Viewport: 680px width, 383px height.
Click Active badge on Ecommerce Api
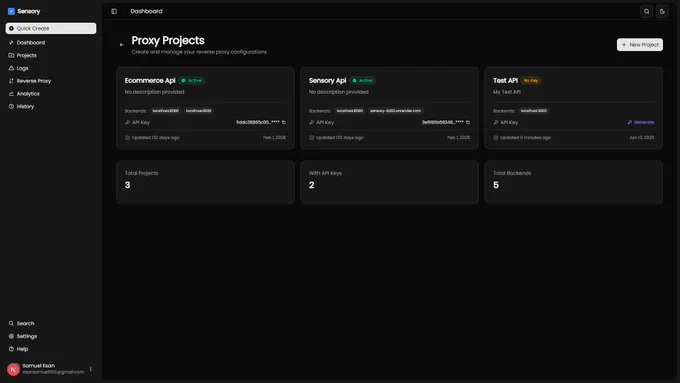click(192, 80)
